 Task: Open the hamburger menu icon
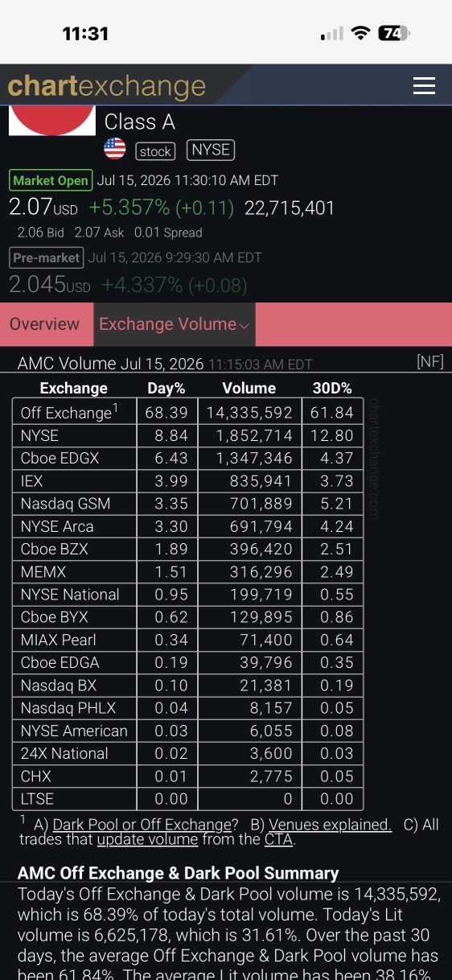coord(424,86)
